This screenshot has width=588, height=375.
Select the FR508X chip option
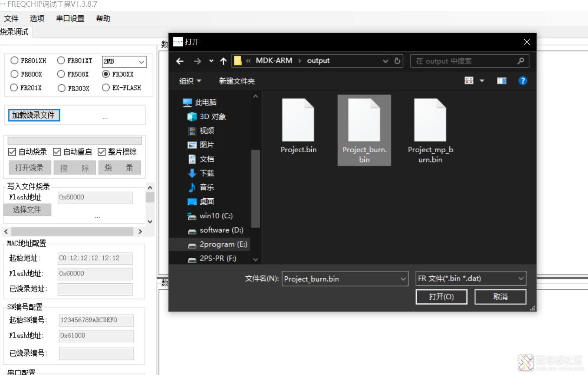click(73, 74)
